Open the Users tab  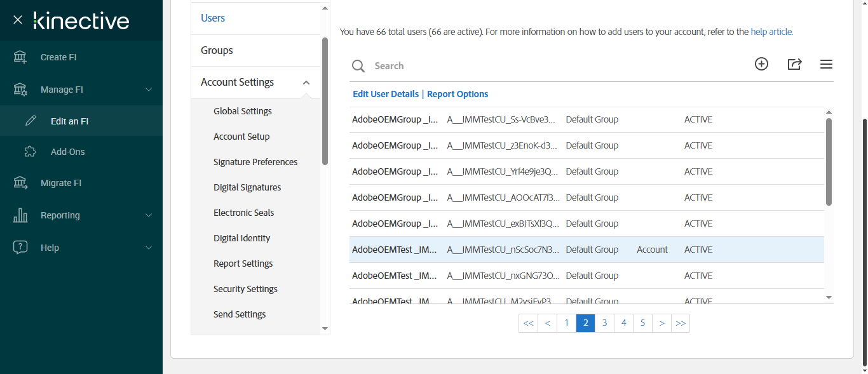click(x=213, y=18)
